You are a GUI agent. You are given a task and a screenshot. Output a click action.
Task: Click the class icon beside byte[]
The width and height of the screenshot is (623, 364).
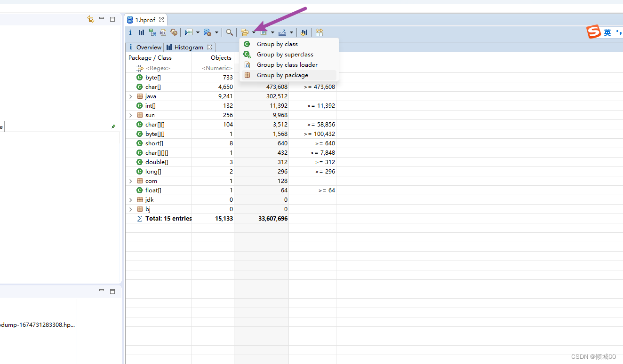pyautogui.click(x=139, y=78)
